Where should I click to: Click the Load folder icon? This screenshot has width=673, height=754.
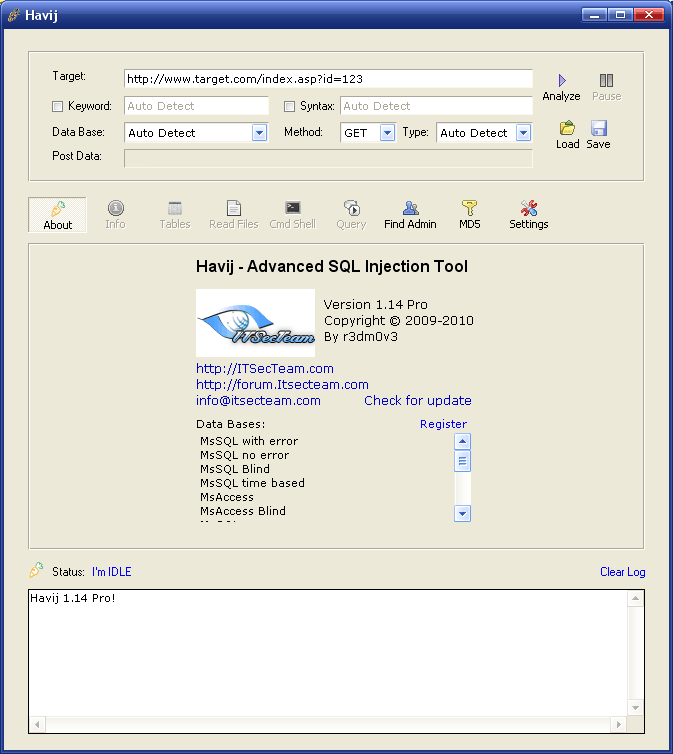pyautogui.click(x=567, y=128)
